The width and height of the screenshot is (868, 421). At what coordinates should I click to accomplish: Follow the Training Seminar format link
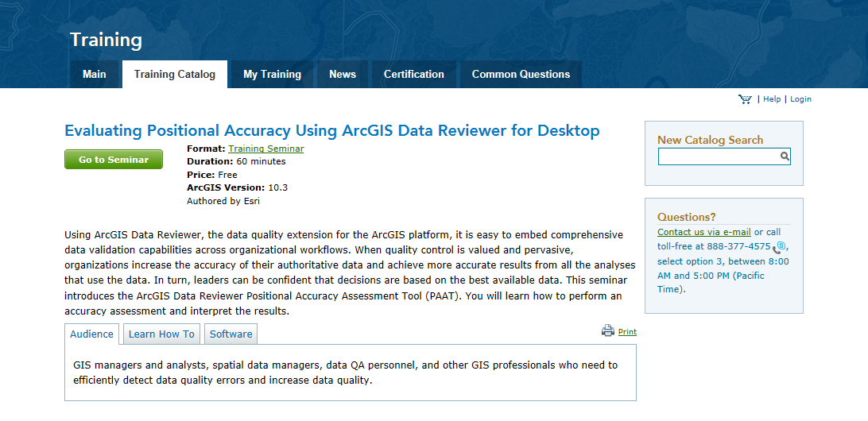[x=265, y=149]
